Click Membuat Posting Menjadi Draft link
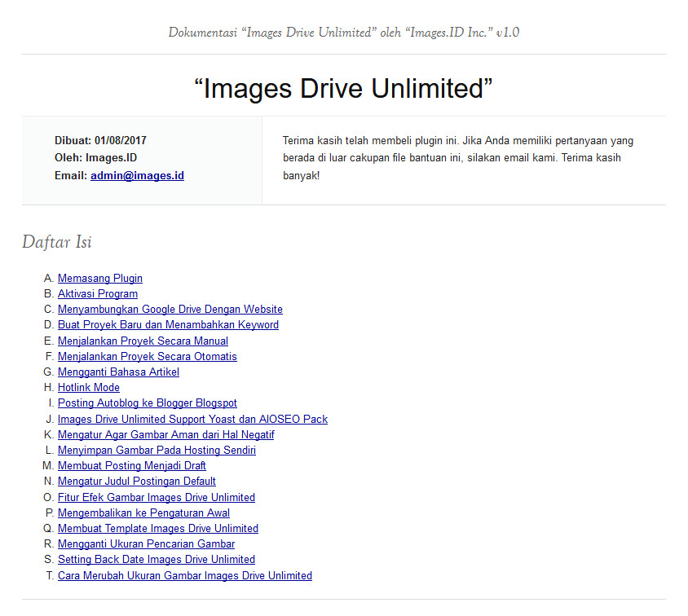The image size is (688, 616). click(x=131, y=465)
